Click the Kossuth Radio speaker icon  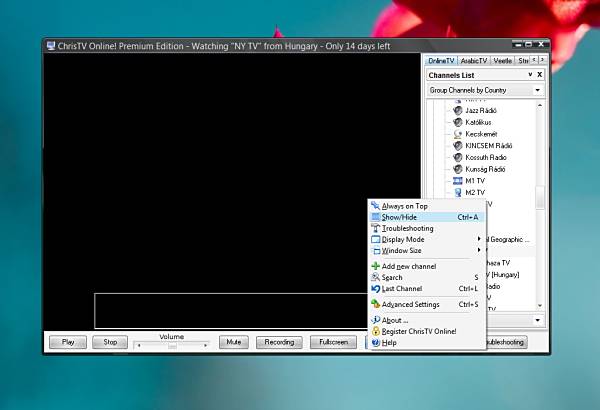[458, 157]
